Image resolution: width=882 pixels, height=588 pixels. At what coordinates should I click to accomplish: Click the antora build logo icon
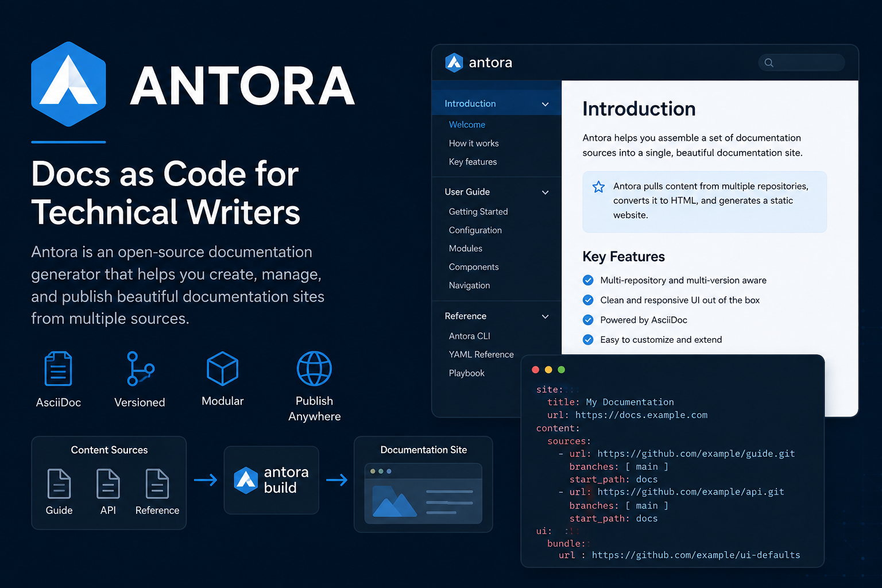(x=246, y=480)
